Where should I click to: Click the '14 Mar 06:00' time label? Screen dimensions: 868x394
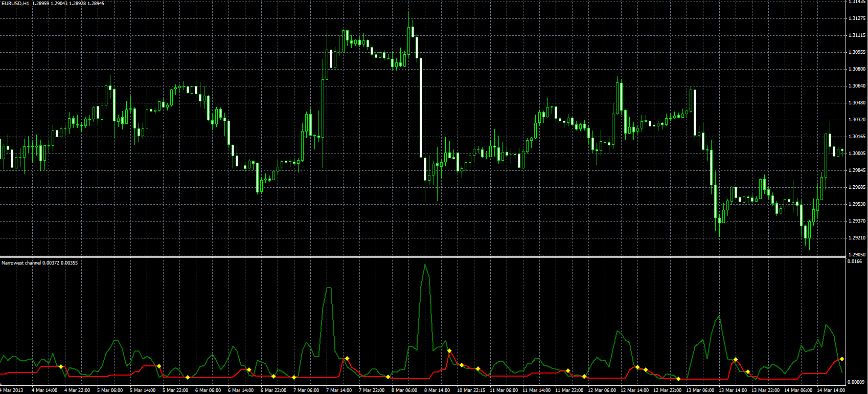[798, 390]
